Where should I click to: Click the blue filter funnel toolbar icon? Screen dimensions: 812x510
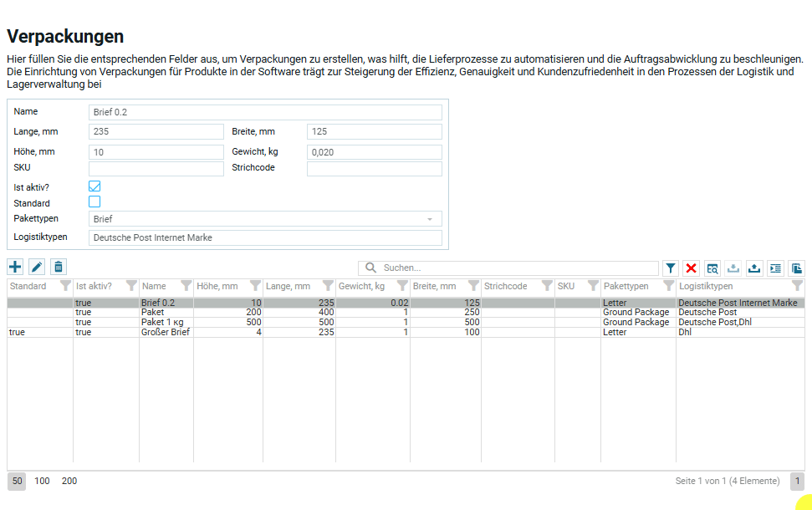pos(671,268)
